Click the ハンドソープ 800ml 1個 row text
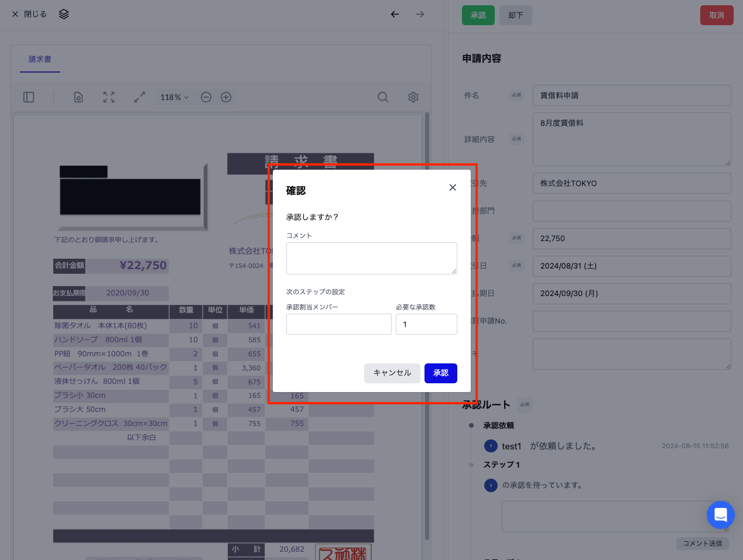This screenshot has height=560, width=743. click(x=98, y=340)
